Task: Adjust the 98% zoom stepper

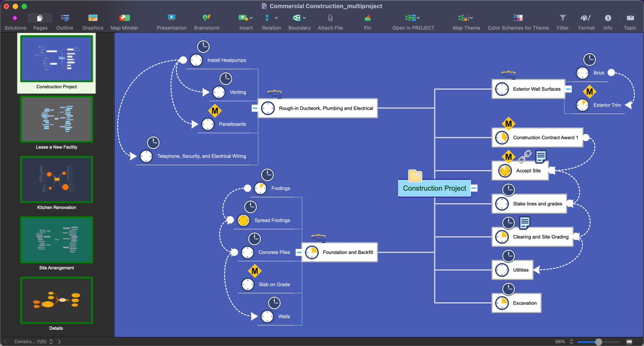Action: pyautogui.click(x=571, y=342)
